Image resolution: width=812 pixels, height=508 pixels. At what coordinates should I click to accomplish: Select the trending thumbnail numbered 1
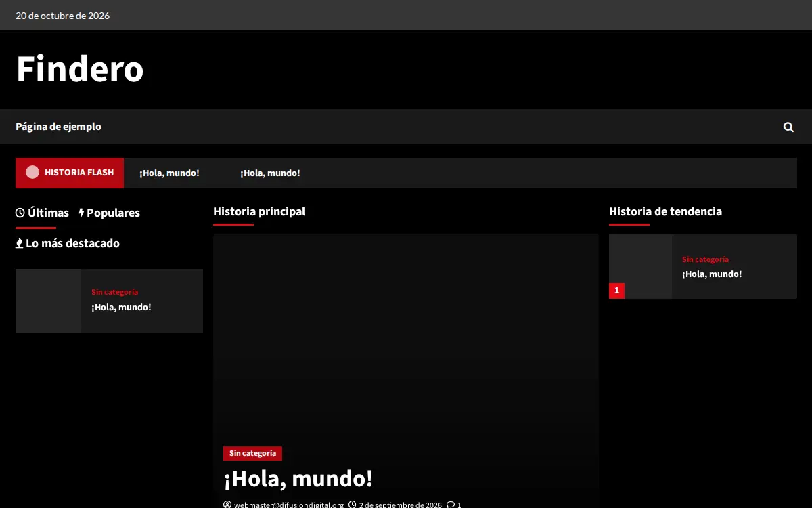click(x=640, y=266)
